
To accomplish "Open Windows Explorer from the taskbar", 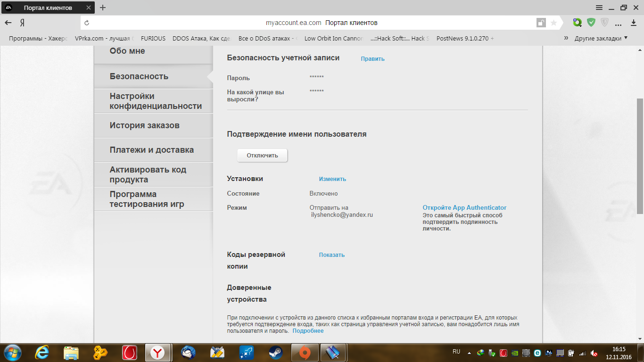I will pyautogui.click(x=71, y=353).
